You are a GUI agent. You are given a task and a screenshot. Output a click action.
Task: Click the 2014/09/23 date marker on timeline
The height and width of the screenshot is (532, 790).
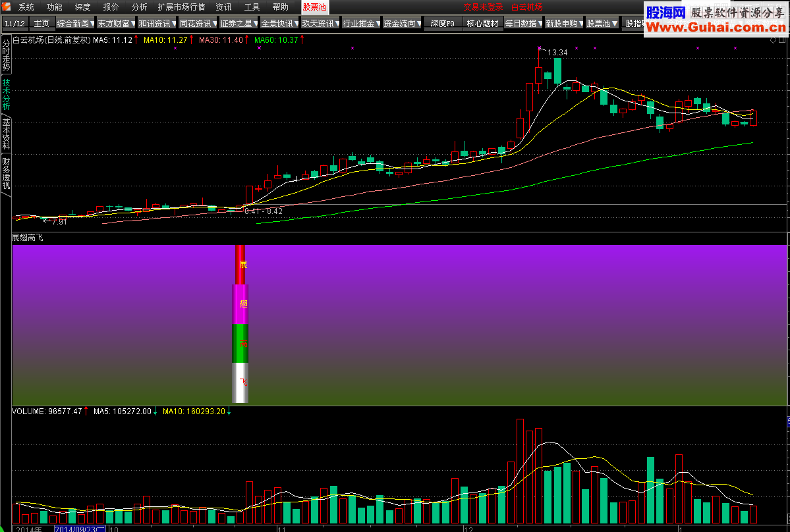click(80, 529)
